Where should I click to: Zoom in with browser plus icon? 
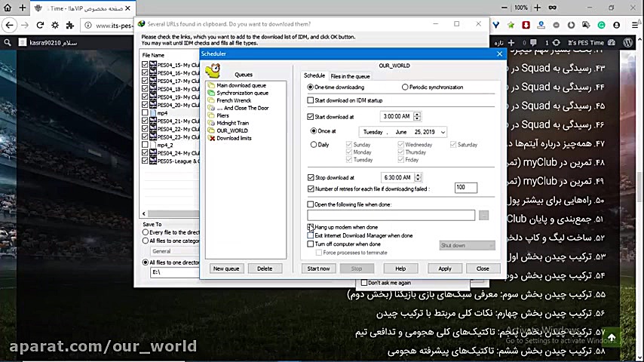point(537,8)
